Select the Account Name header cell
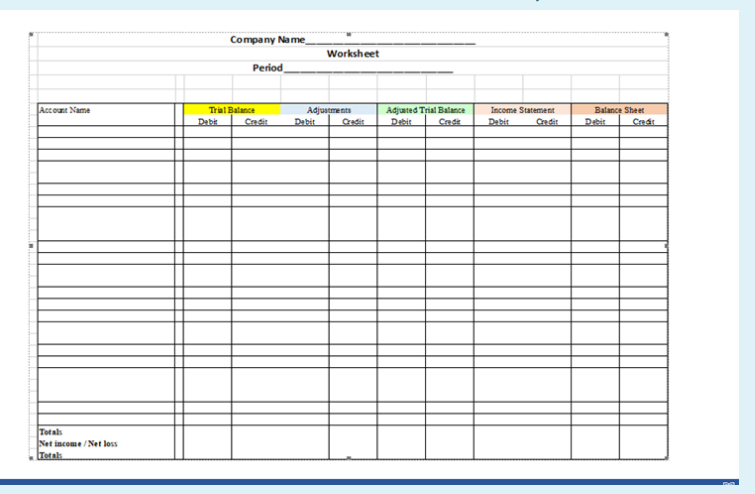 point(106,114)
